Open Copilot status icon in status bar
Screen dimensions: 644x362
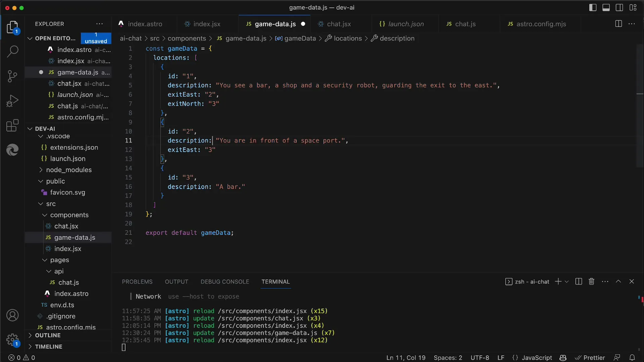[563, 358]
